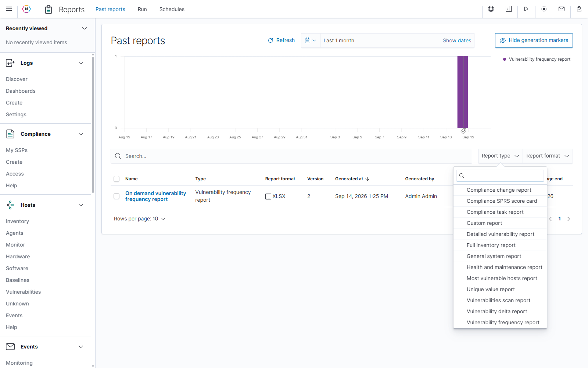Select Vulnerability frequency report option
Image resolution: width=588 pixels, height=368 pixels.
tap(500, 323)
